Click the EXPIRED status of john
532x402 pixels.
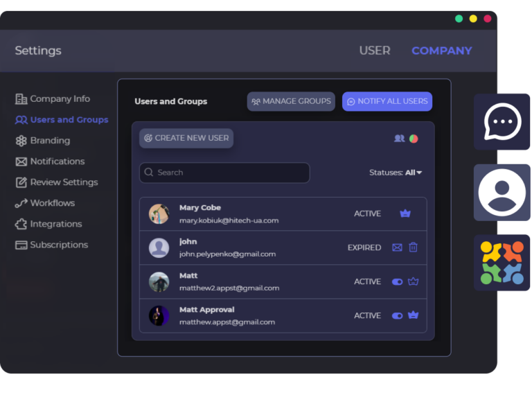pos(364,247)
